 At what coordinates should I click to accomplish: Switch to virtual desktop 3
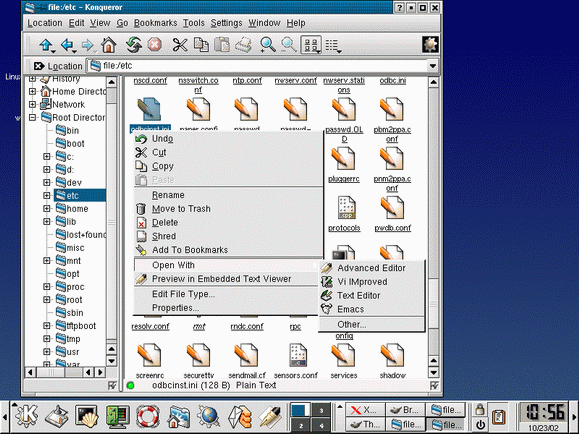pyautogui.click(x=321, y=410)
